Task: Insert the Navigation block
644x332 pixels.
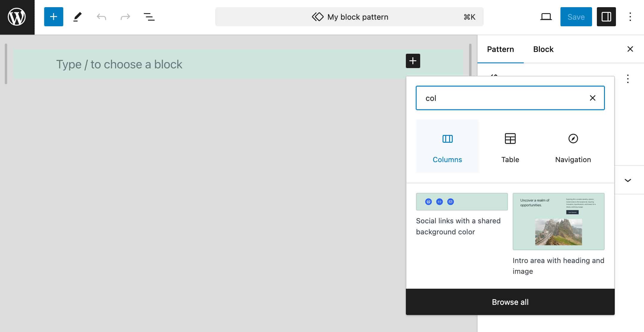Action: 573,146
